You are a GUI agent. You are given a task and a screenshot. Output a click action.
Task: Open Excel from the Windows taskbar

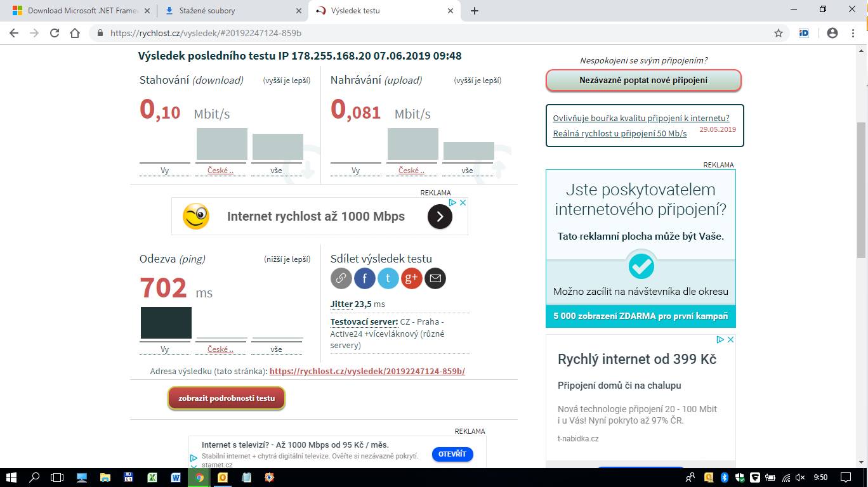pos(152,477)
